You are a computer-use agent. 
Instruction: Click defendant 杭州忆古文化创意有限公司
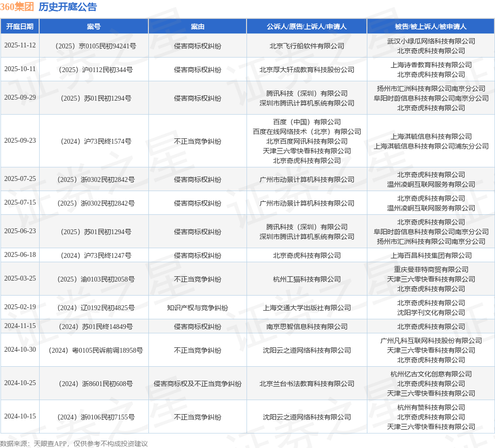(431, 374)
